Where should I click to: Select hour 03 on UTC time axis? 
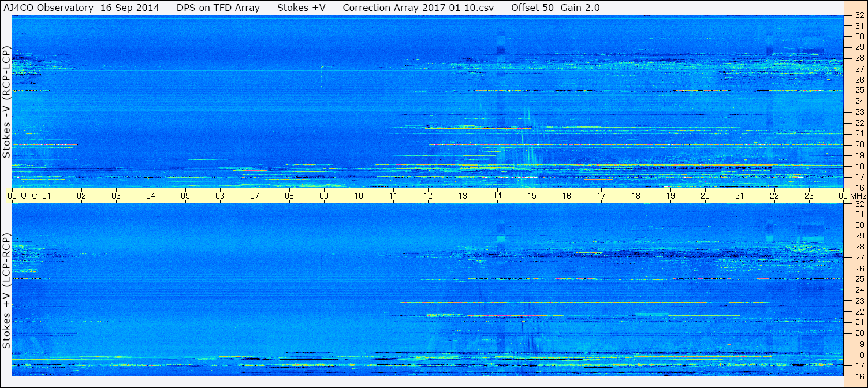[x=116, y=196]
